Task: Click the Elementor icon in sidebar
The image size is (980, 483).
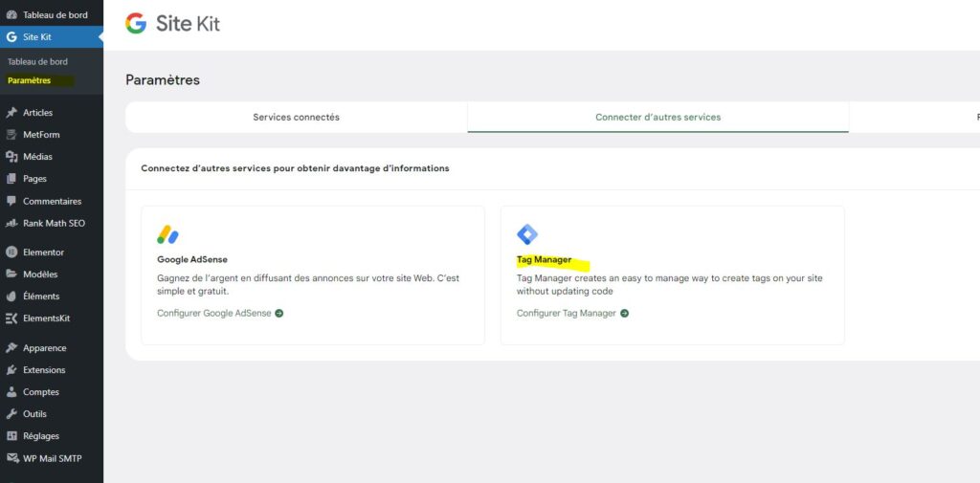Action: tap(11, 252)
